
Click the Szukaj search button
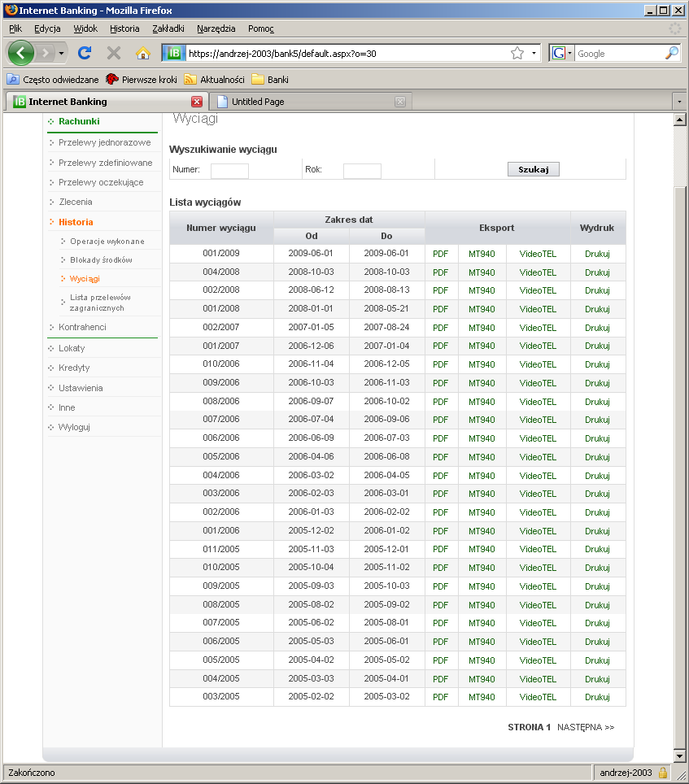tap(534, 169)
